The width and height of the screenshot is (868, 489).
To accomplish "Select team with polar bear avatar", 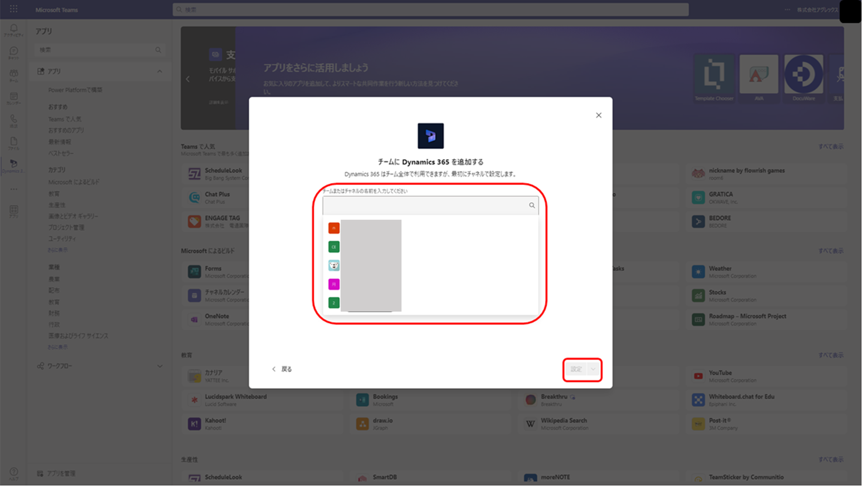I will pos(334,265).
